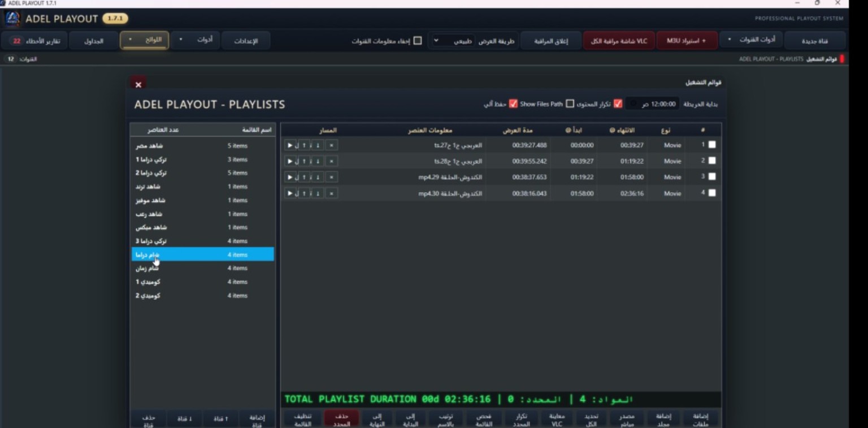Viewport: 868px width, 428px height.
Task: Click the ترتيب بالاسم sort by name button
Action: (x=446, y=420)
